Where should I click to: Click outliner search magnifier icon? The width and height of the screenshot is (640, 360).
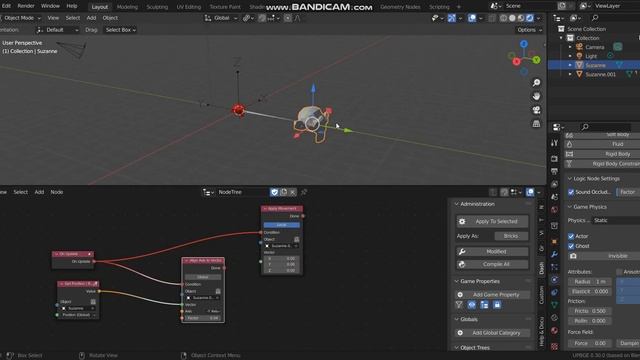[x=595, y=18]
